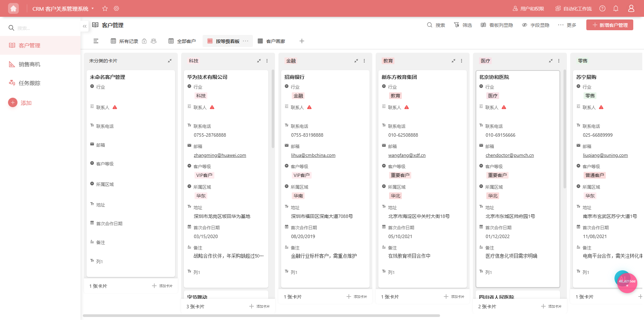
Task: Click the sidebar search magnifier icon
Action: tap(11, 28)
